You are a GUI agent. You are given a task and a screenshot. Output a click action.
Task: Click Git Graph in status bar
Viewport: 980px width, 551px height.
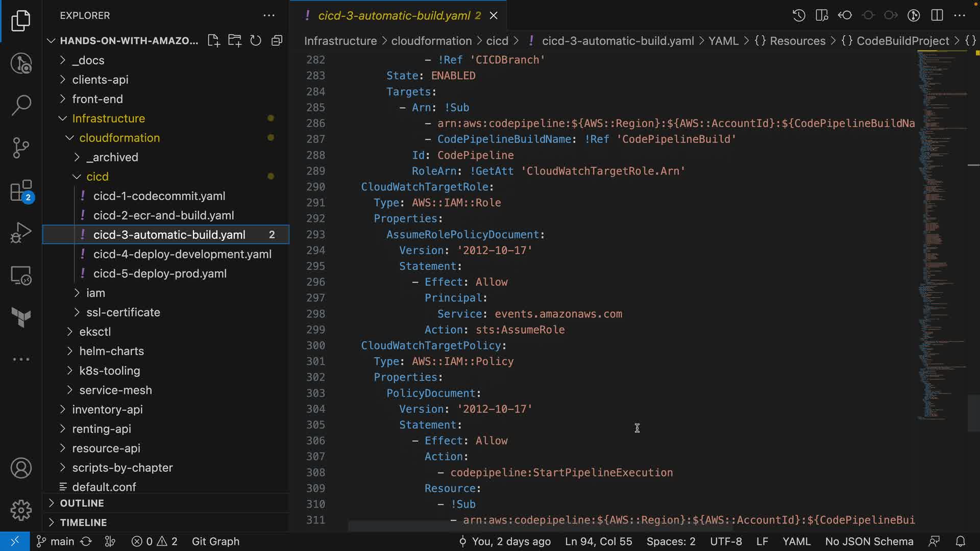point(215,541)
